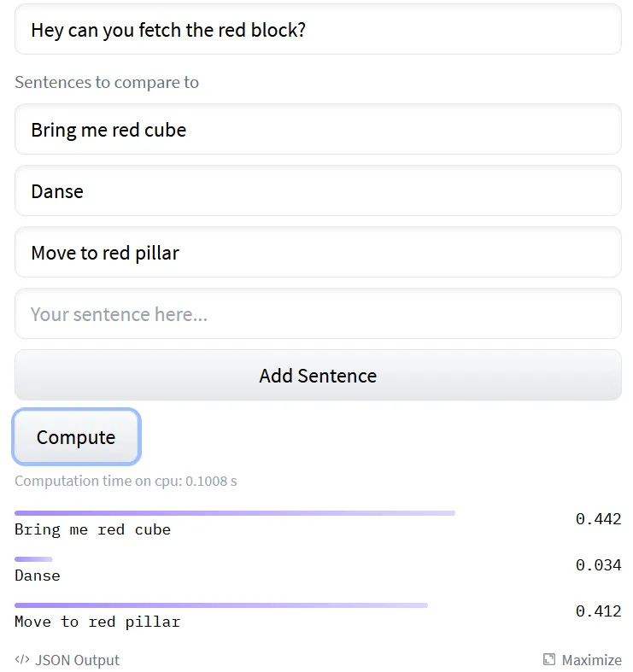Click the Compute button
633x672 pixels.
coord(76,437)
